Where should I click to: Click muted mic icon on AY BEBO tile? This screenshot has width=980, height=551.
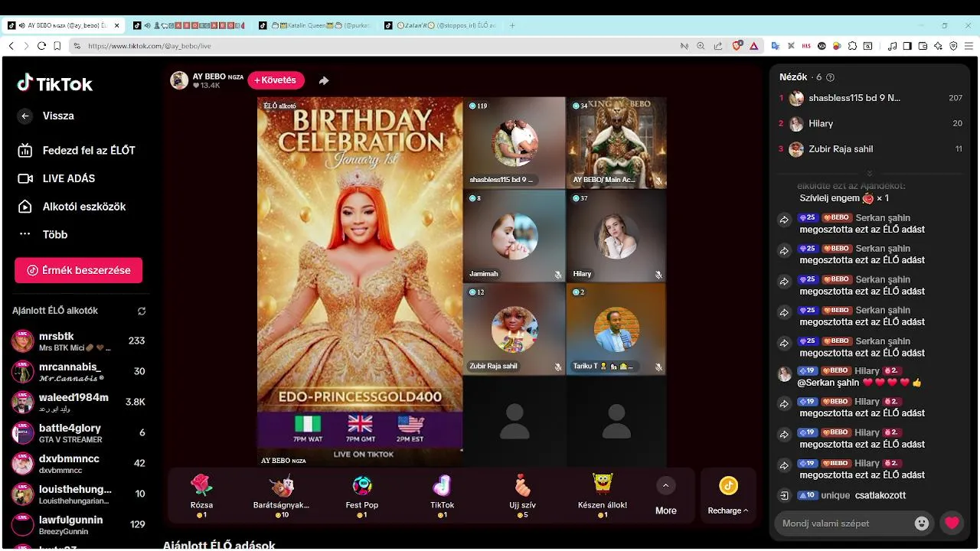point(658,181)
